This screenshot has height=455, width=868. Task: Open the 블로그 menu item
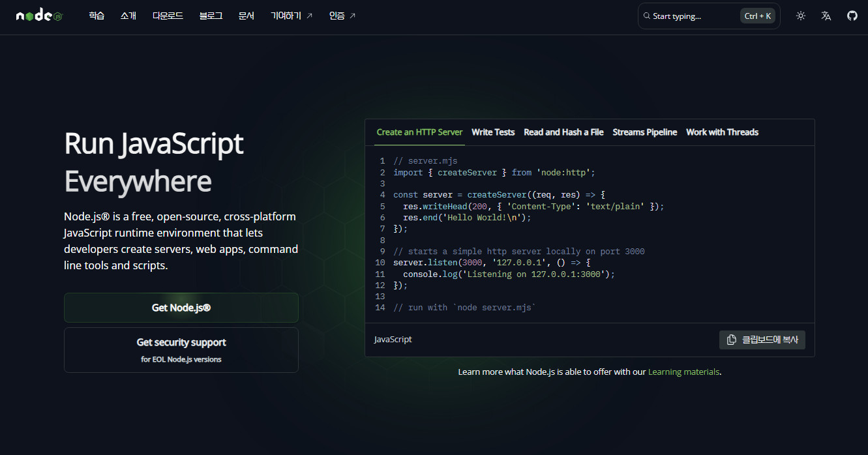[x=211, y=16]
